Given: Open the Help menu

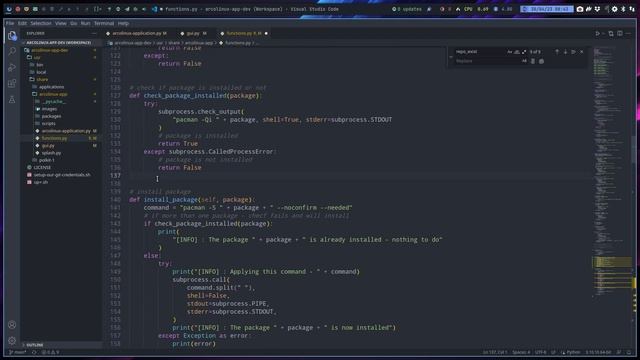Looking at the screenshot, I should (123, 24).
